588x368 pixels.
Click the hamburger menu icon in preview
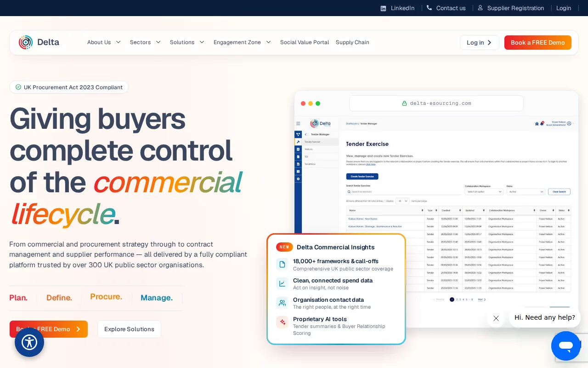click(x=298, y=123)
